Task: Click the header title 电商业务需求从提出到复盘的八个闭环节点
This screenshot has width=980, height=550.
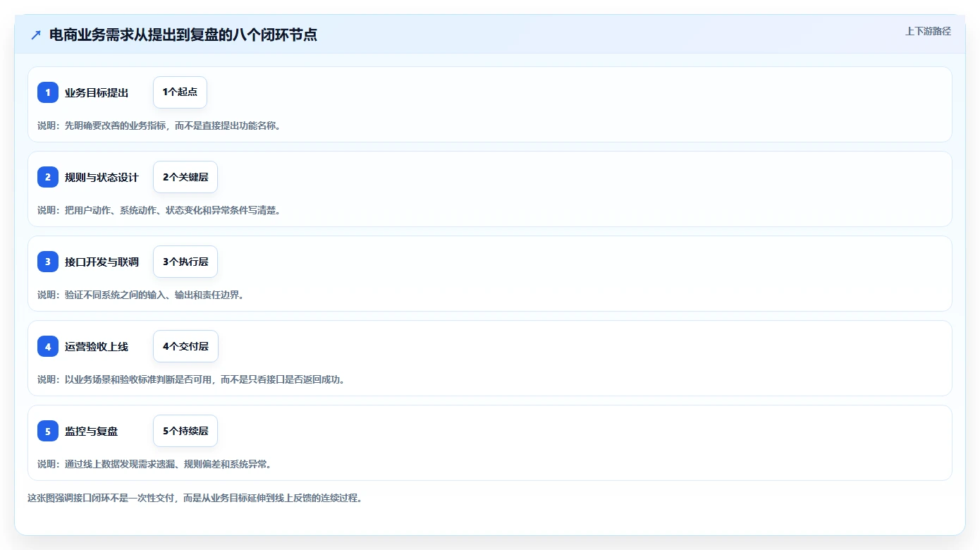Action: (183, 35)
